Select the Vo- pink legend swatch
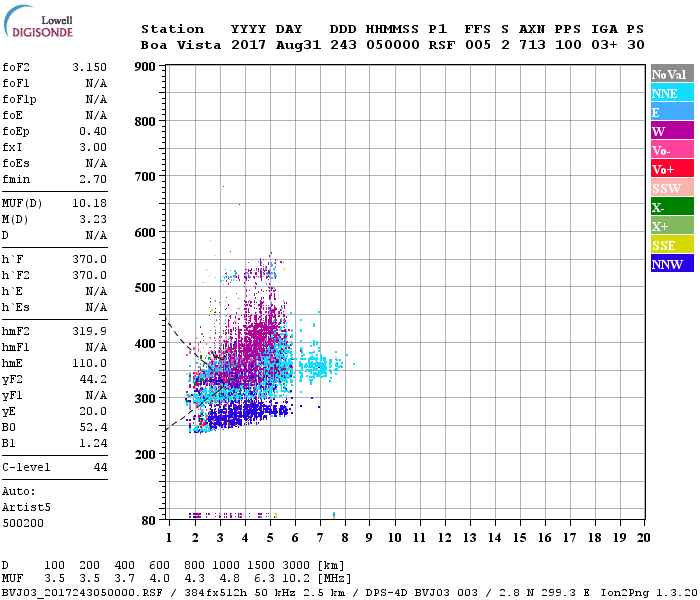Image resolution: width=700 pixels, height=600 pixels. point(672,150)
